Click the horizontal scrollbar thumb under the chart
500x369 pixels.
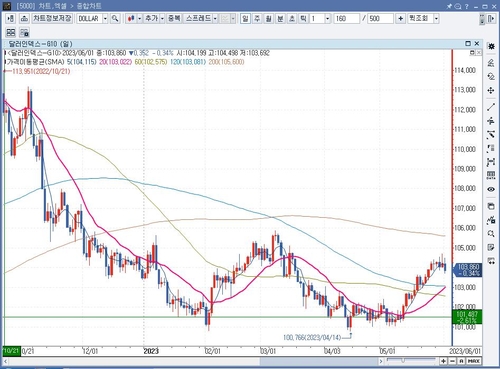(319, 361)
